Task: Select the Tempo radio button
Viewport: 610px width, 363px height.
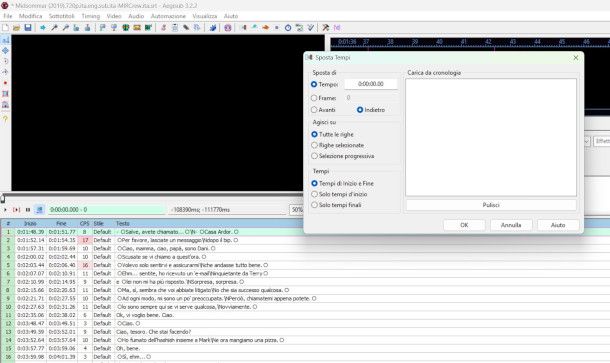Action: point(314,84)
